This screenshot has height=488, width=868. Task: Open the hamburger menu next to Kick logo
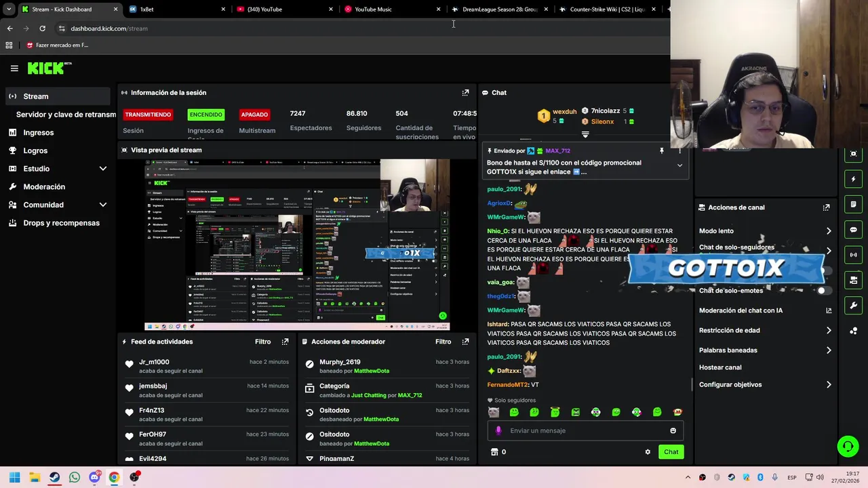pos(14,68)
